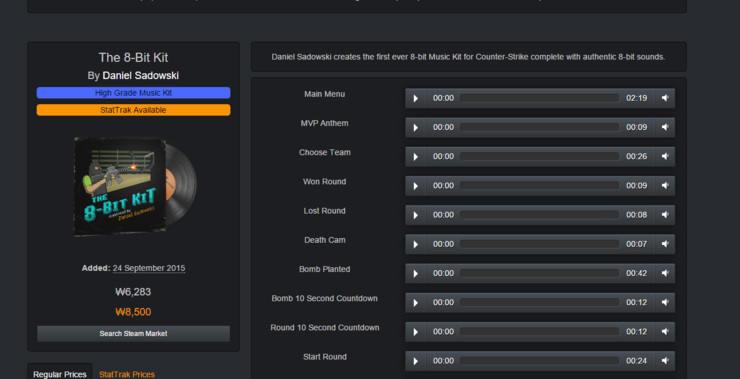Click the Start Round duration 00:24
The width and height of the screenshot is (740, 379).
click(637, 361)
